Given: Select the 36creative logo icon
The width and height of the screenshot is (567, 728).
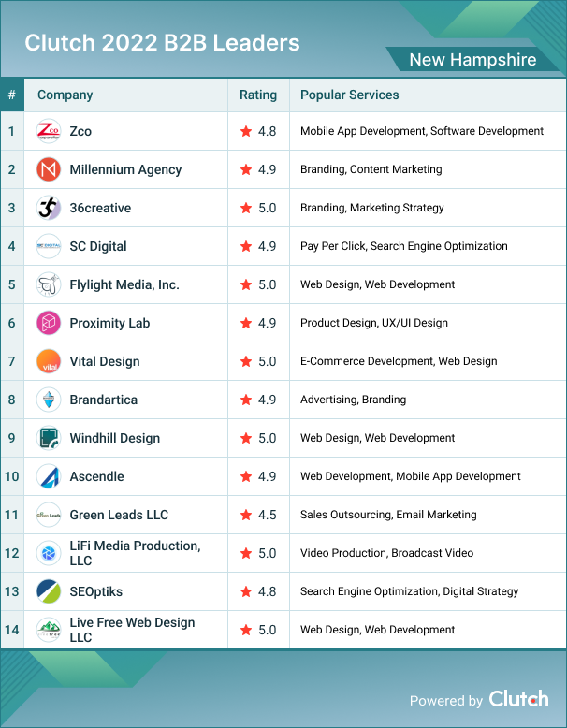Looking at the screenshot, I should click(x=49, y=208).
